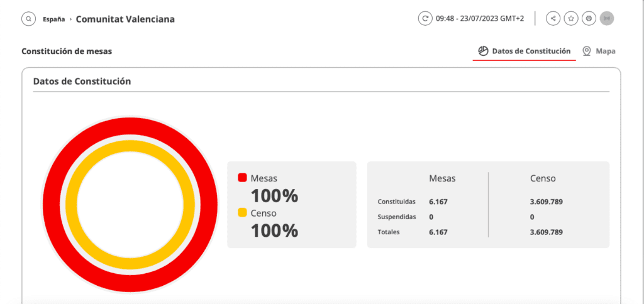Viewport: 644px width, 304px height.
Task: Go to España in the breadcrumb
Action: tap(53, 19)
